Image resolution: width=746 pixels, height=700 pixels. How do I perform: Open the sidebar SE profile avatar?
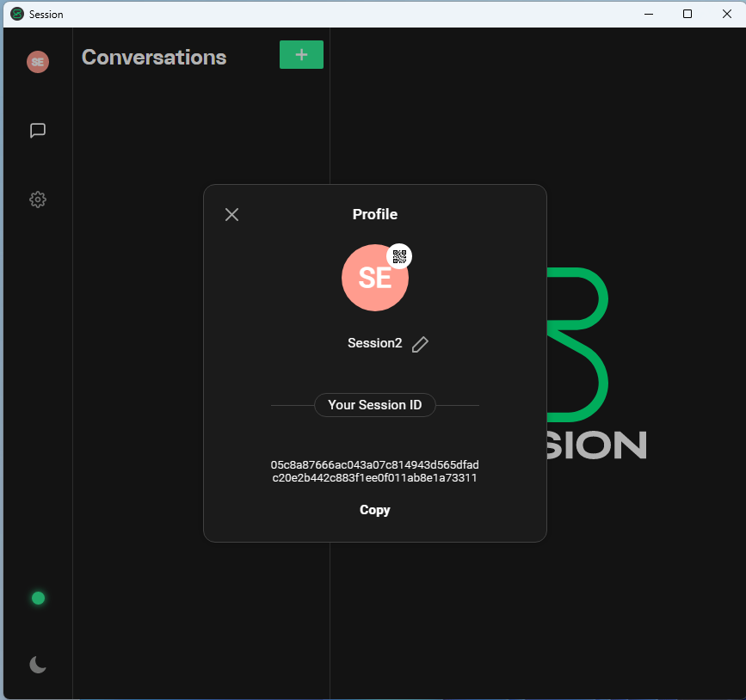click(38, 62)
